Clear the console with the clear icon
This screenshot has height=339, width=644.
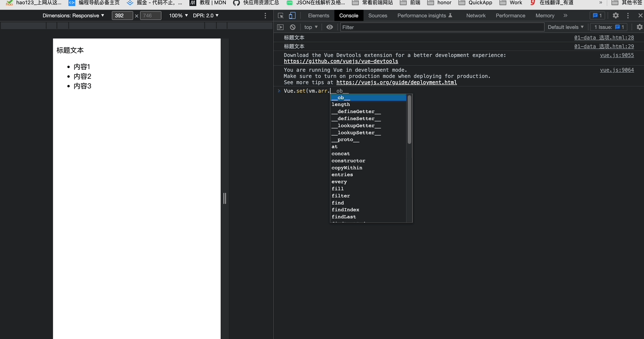click(292, 27)
